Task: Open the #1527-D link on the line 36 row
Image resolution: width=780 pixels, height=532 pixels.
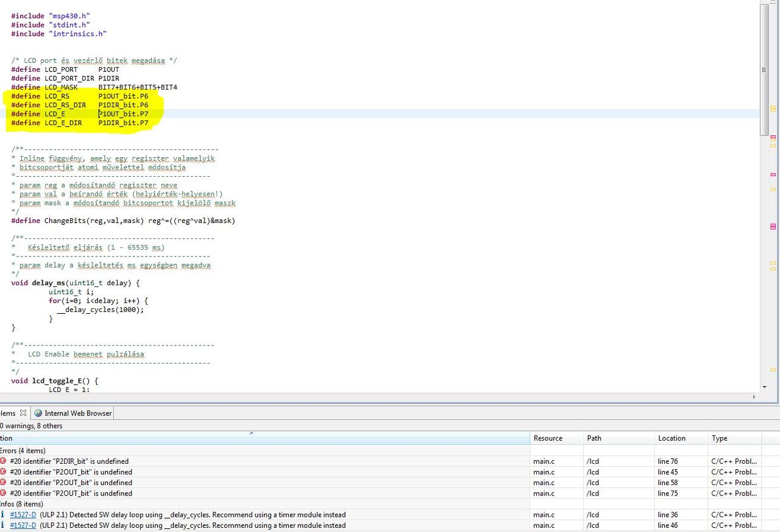Action: [23, 515]
